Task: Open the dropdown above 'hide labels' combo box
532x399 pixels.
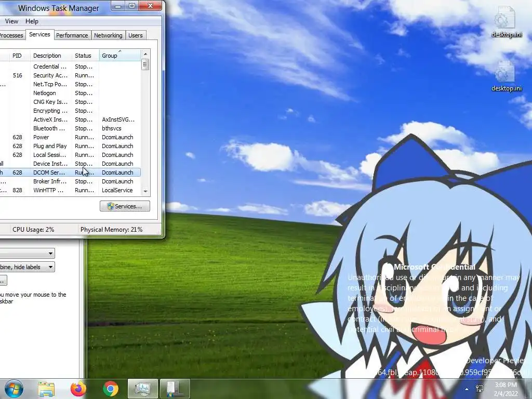Action: [x=27, y=253]
